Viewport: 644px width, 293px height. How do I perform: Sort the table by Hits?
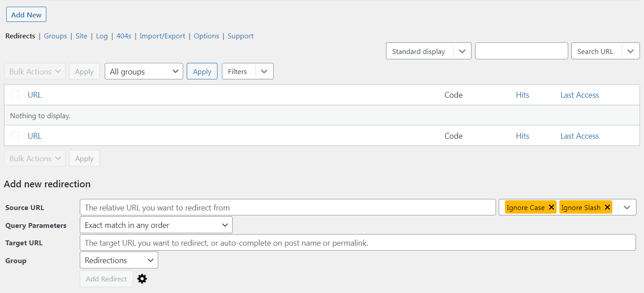pos(522,95)
